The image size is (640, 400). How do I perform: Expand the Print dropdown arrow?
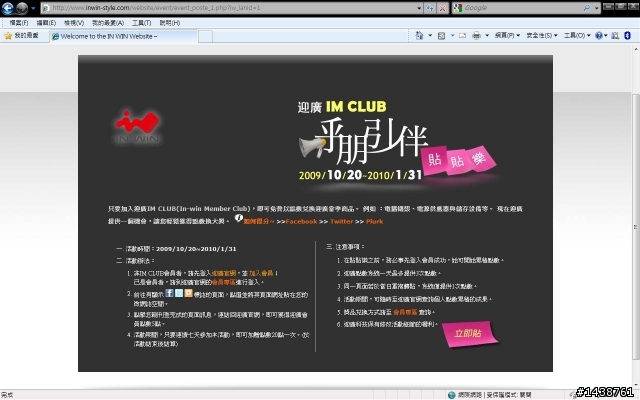pyautogui.click(x=487, y=36)
